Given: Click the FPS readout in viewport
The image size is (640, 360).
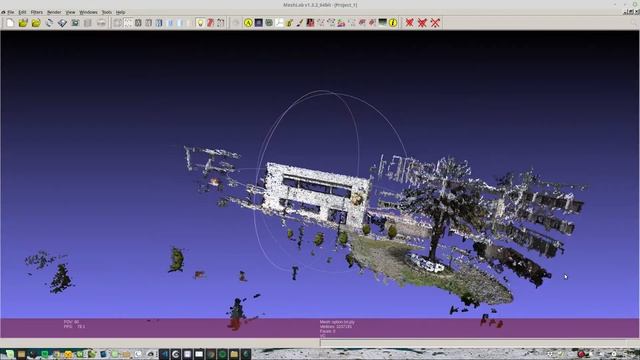Looking at the screenshot, I should click(x=74, y=327).
